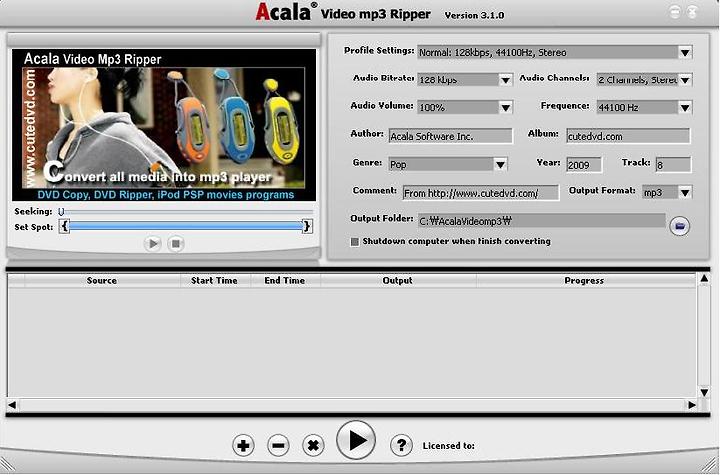Click file list scroll left arrow
Image resolution: width=720 pixels, height=475 pixels.
(12, 405)
